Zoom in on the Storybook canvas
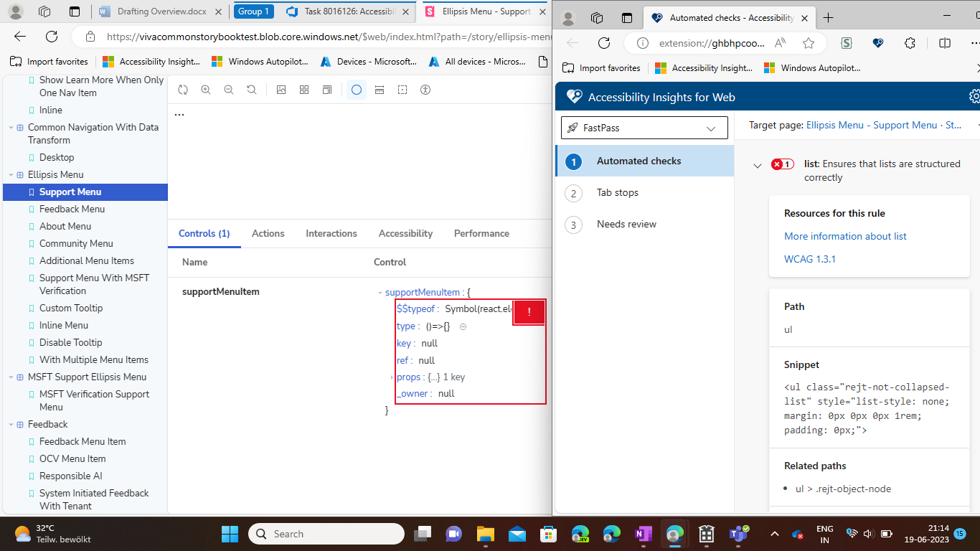 pyautogui.click(x=207, y=90)
